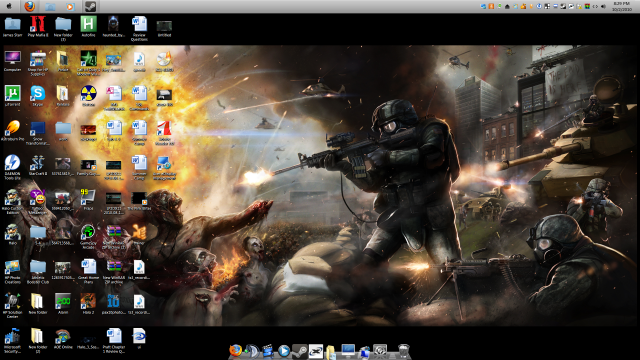Switch to Steam in top taskbar

click(x=90, y=6)
